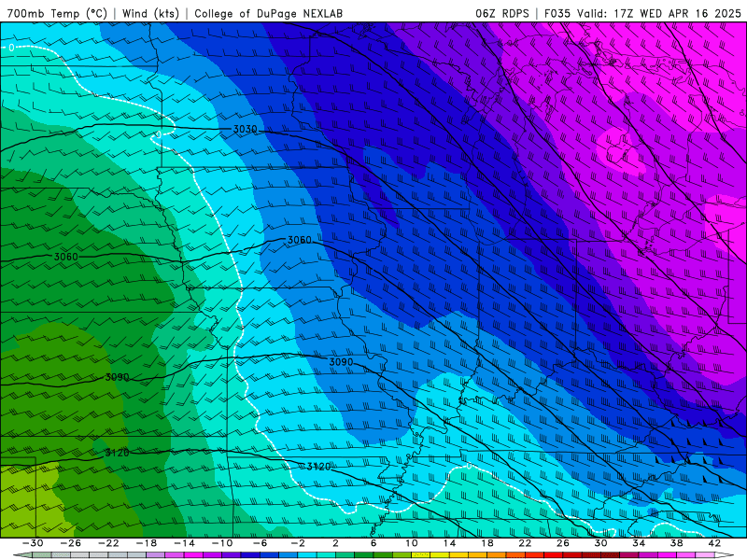
Task: Click the -6 colorbar scale label
Action: click(260, 543)
